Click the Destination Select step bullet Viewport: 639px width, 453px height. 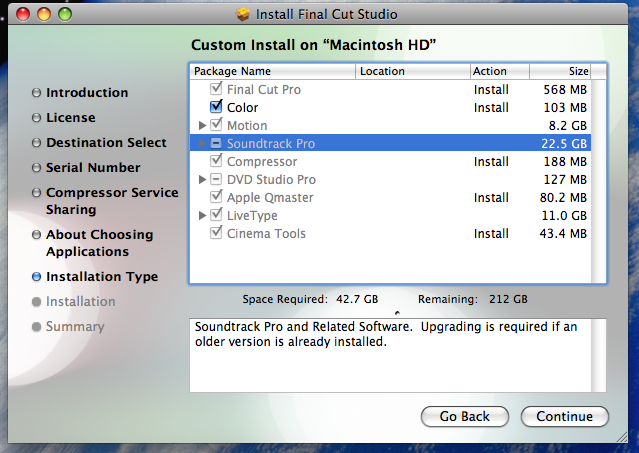[36, 143]
